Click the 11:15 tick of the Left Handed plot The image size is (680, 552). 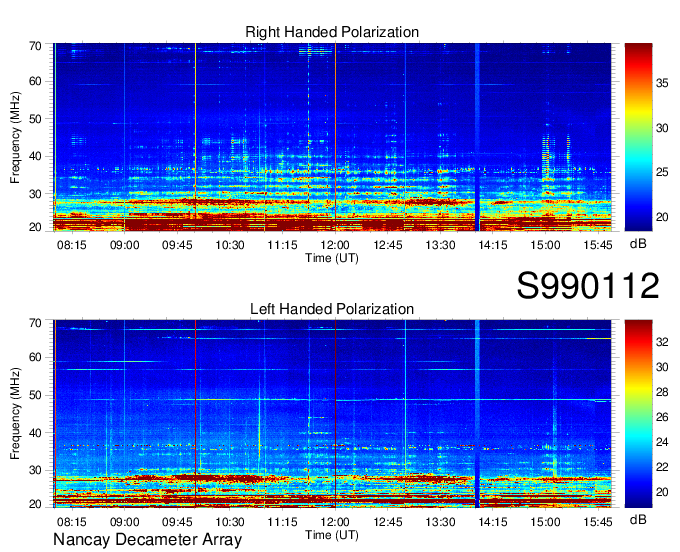pos(282,522)
